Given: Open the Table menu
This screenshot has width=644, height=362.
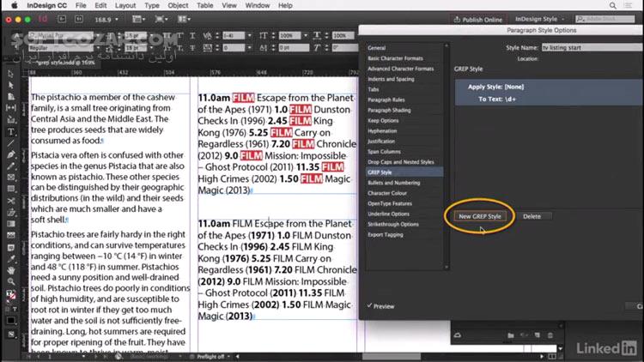Looking at the screenshot, I should pos(204,6).
